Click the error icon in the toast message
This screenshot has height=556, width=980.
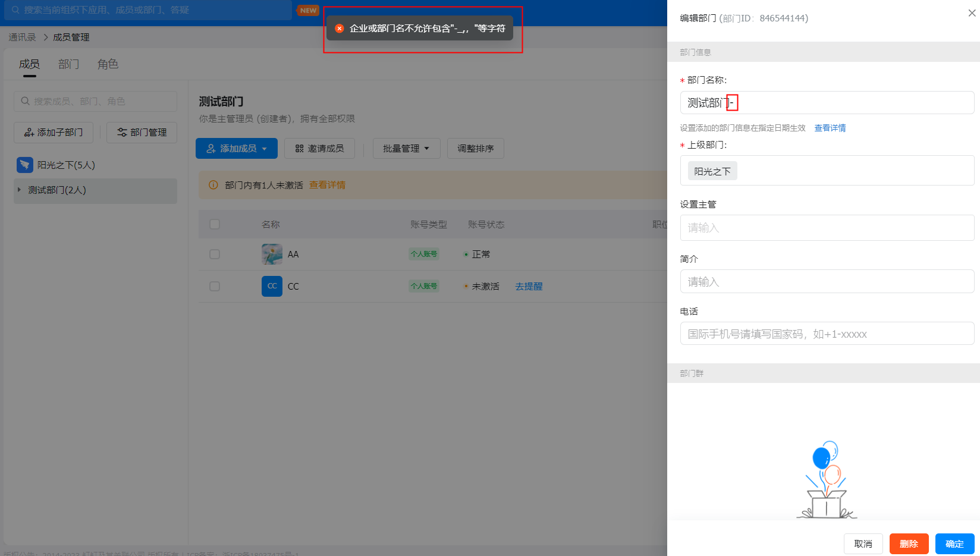340,28
